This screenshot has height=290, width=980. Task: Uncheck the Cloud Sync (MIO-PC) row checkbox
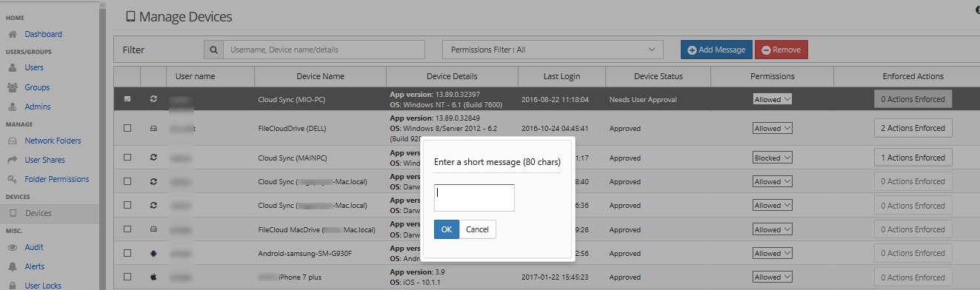127,99
